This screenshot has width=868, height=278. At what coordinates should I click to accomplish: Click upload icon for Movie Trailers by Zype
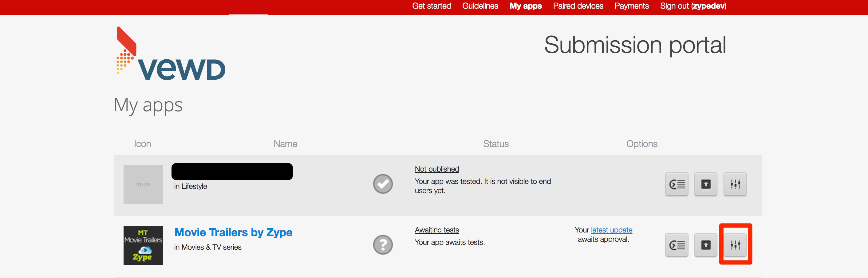706,245
